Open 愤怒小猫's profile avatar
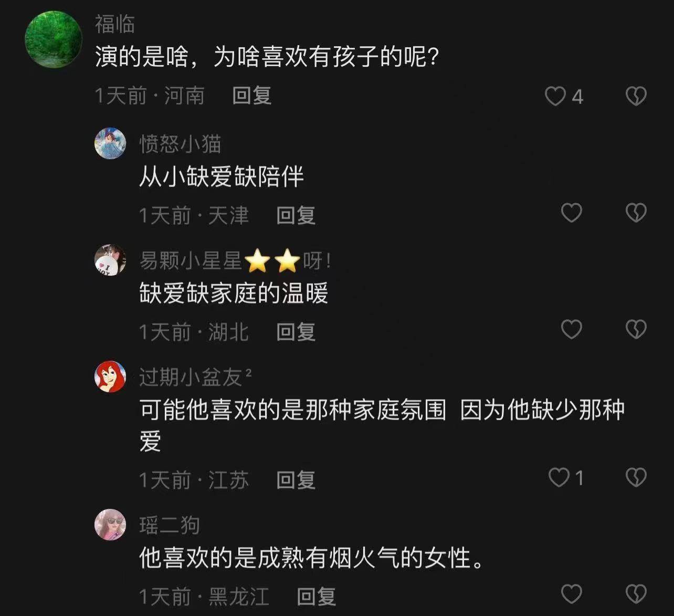This screenshot has height=616, width=674. 110,143
